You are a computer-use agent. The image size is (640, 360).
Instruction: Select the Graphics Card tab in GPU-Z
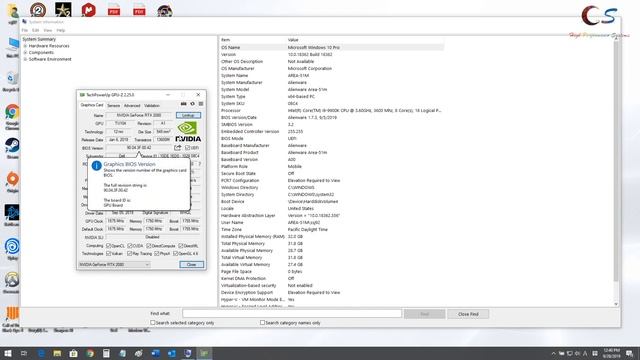[92, 105]
